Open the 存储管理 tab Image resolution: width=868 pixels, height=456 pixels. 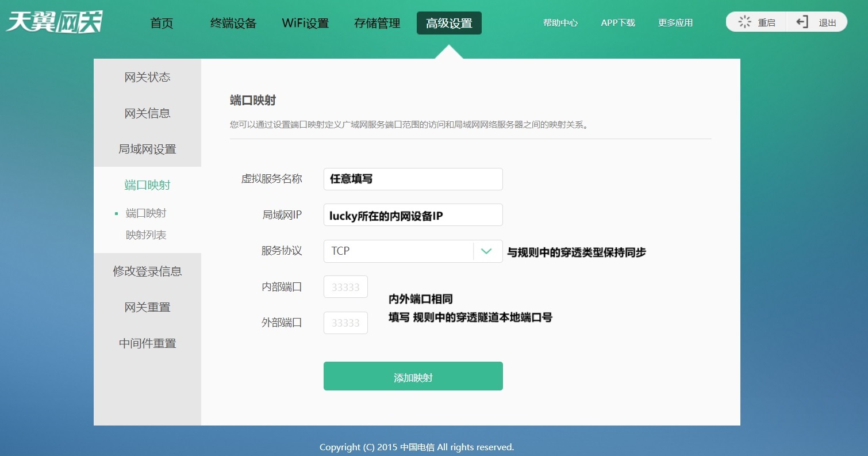pyautogui.click(x=377, y=23)
